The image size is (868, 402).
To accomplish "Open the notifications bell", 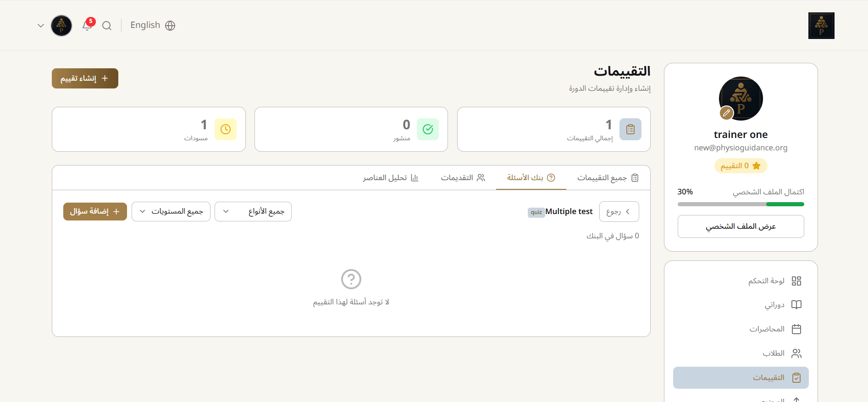I will (x=87, y=26).
